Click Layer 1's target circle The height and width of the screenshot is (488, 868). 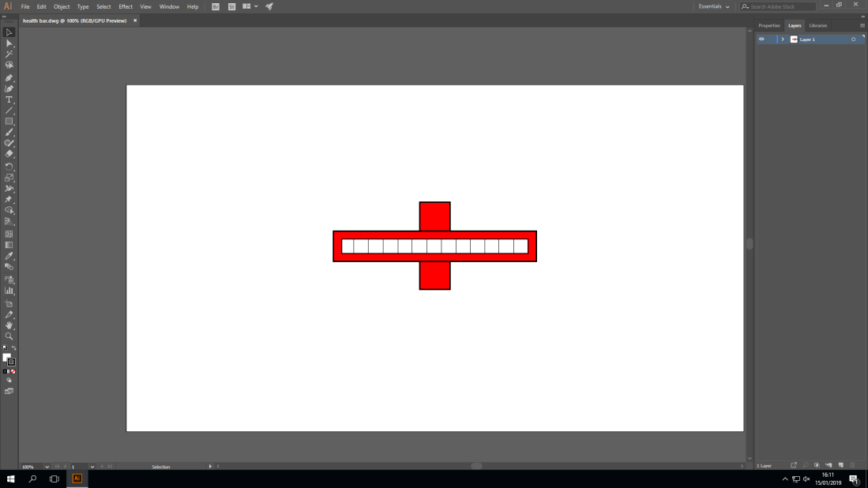[x=853, y=39]
